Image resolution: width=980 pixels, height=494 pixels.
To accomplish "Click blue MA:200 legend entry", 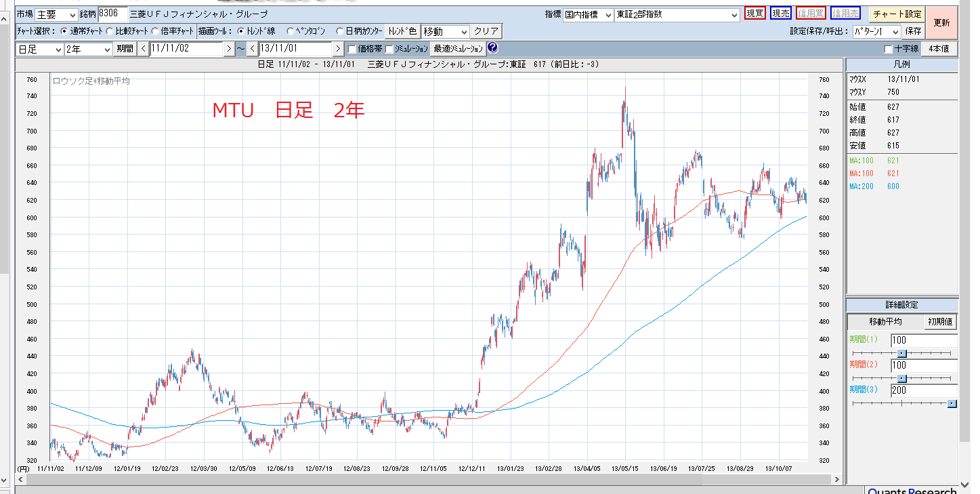I will [874, 186].
